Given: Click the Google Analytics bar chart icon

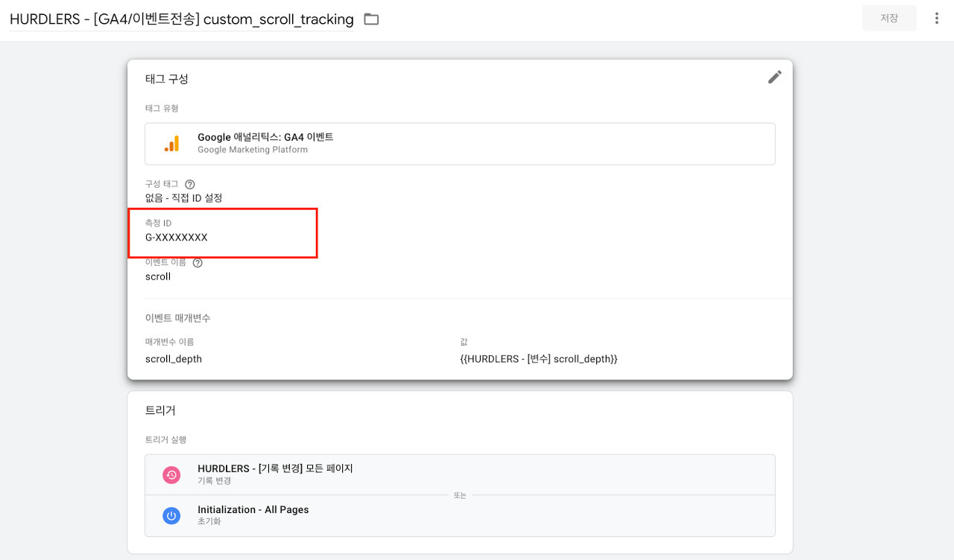Looking at the screenshot, I should coord(171,144).
